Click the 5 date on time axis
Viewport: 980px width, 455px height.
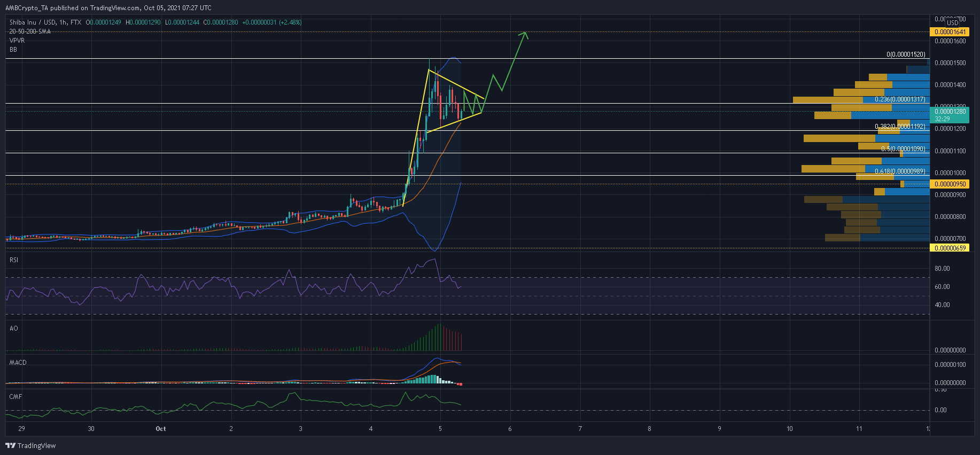point(440,429)
